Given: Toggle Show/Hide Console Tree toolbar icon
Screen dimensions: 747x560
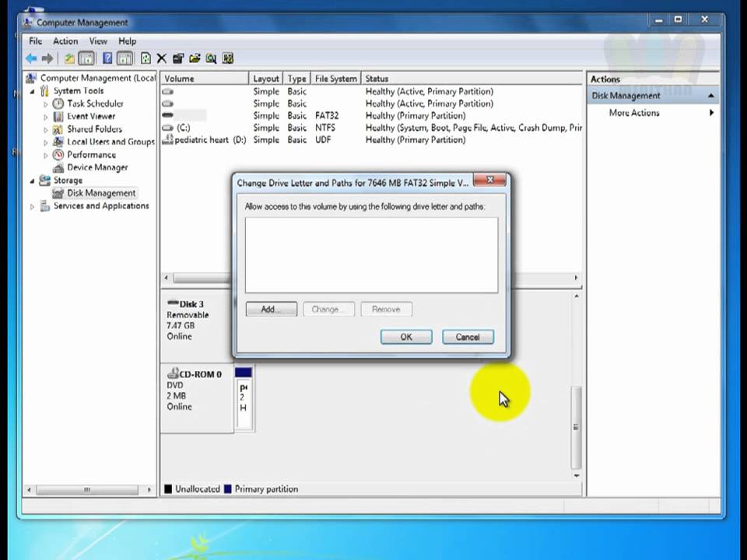Looking at the screenshot, I should pos(86,58).
